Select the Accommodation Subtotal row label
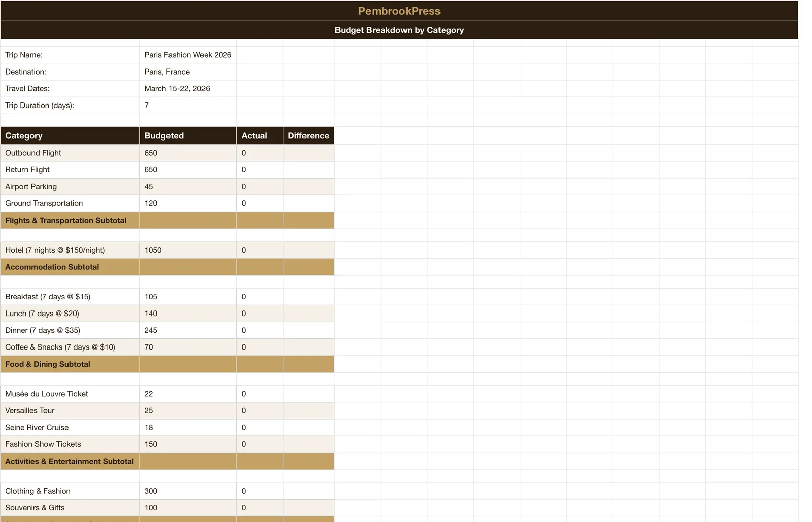Viewport: 812px width, 522px height. (x=70, y=267)
